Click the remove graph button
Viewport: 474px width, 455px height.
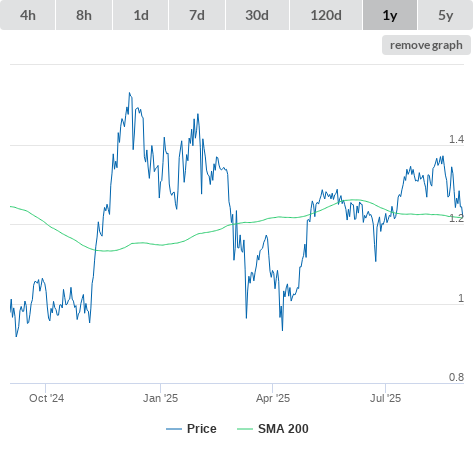pyautogui.click(x=426, y=45)
